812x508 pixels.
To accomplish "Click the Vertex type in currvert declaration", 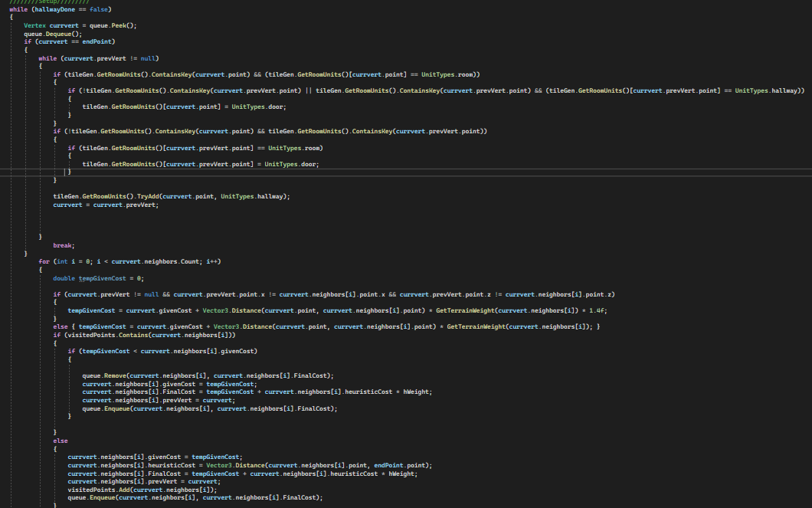I will [x=35, y=25].
